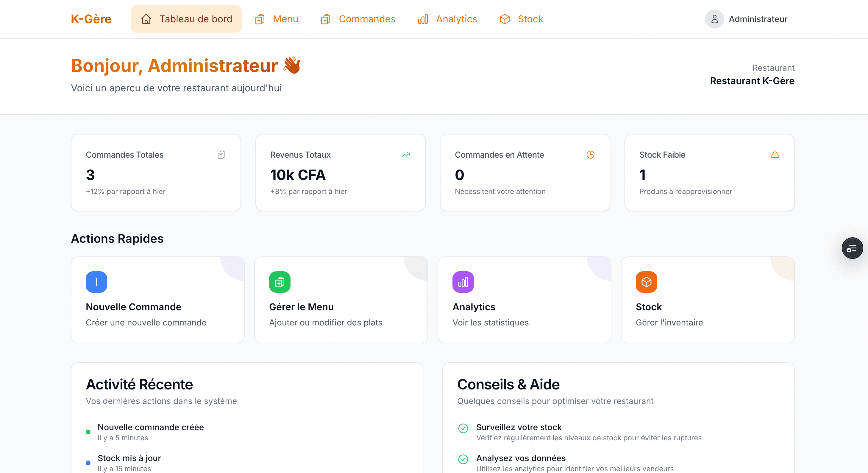Viewport: 868px width, 473px height.
Task: Click the green Gérer le Menu icon
Action: 279,282
